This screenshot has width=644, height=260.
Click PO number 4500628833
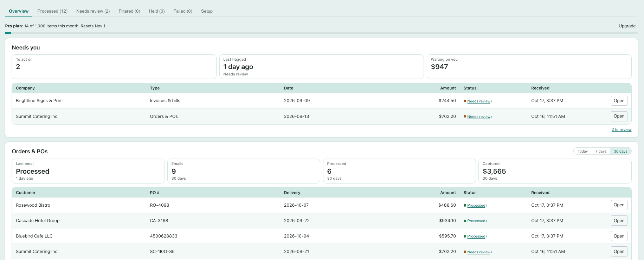[x=163, y=236]
